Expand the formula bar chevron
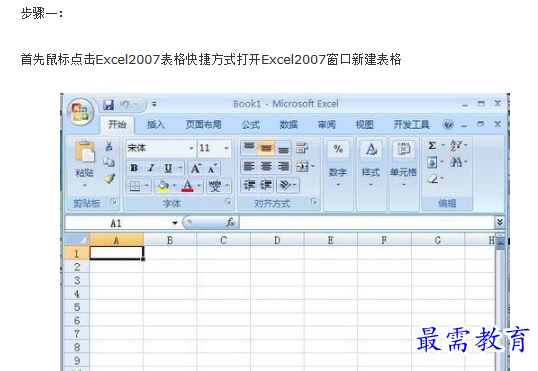538x371 pixels. click(x=500, y=222)
